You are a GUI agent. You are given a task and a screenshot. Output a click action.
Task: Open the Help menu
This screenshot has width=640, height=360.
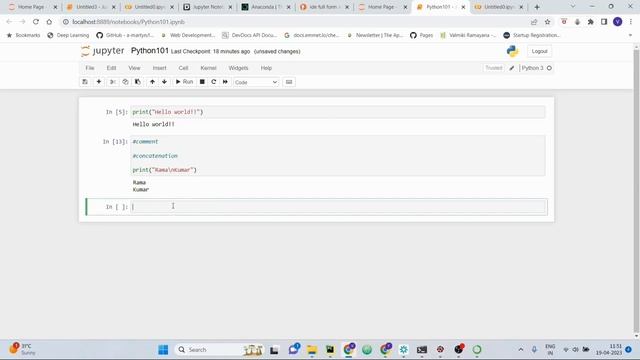266,68
